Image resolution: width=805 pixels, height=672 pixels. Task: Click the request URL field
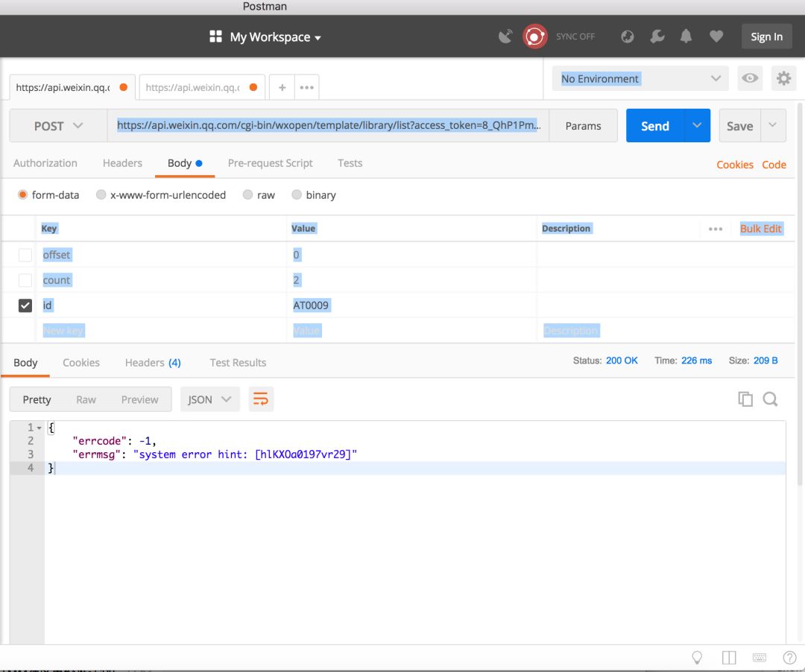[x=328, y=125]
